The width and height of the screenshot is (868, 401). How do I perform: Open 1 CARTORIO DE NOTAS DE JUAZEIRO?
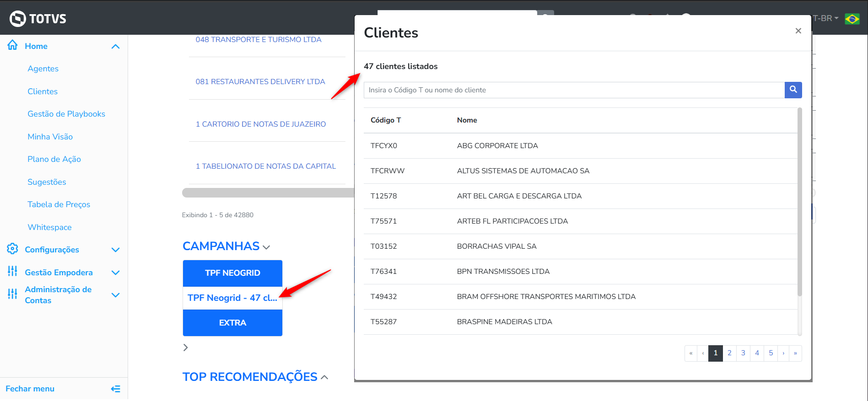[261, 124]
